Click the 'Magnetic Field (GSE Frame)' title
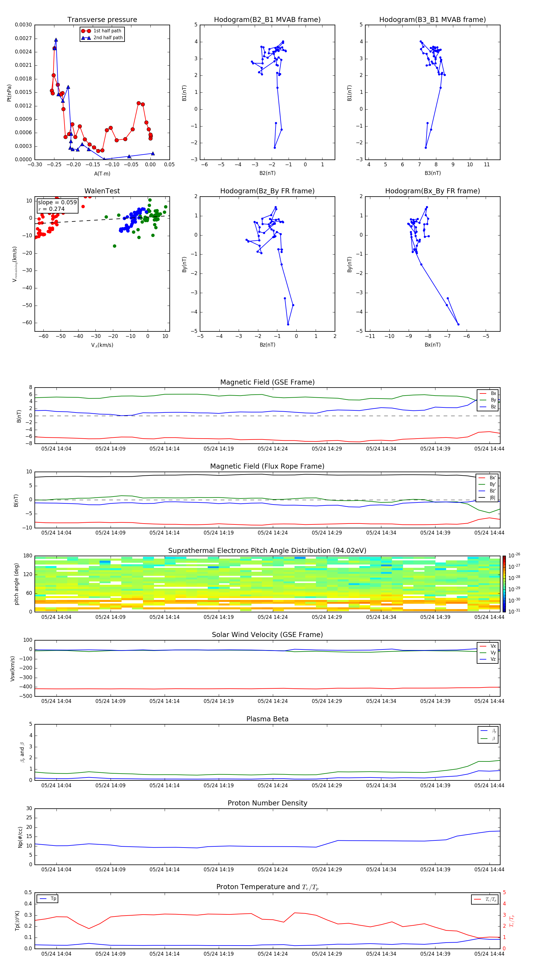This screenshot has width=535, height=980. (267, 382)
